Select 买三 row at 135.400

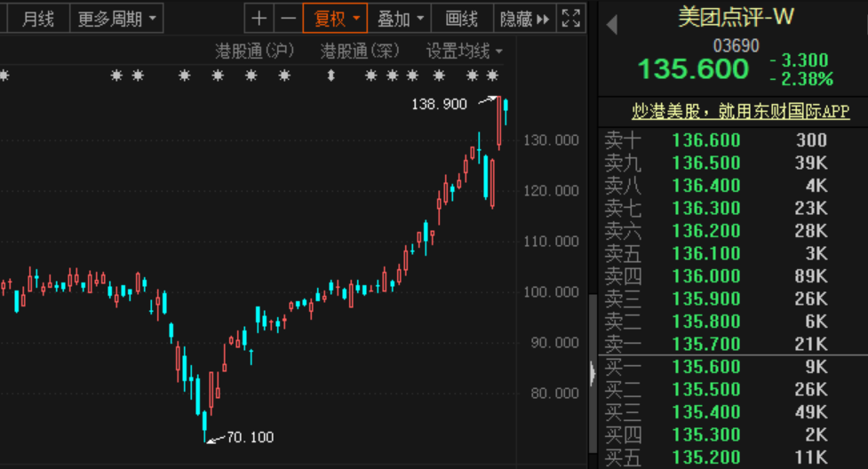tap(733, 412)
